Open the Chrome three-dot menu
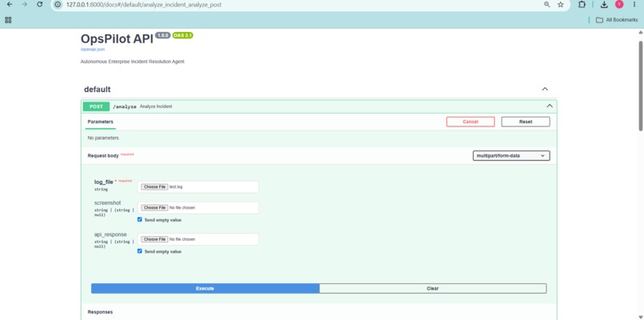644x320 pixels. click(x=634, y=5)
